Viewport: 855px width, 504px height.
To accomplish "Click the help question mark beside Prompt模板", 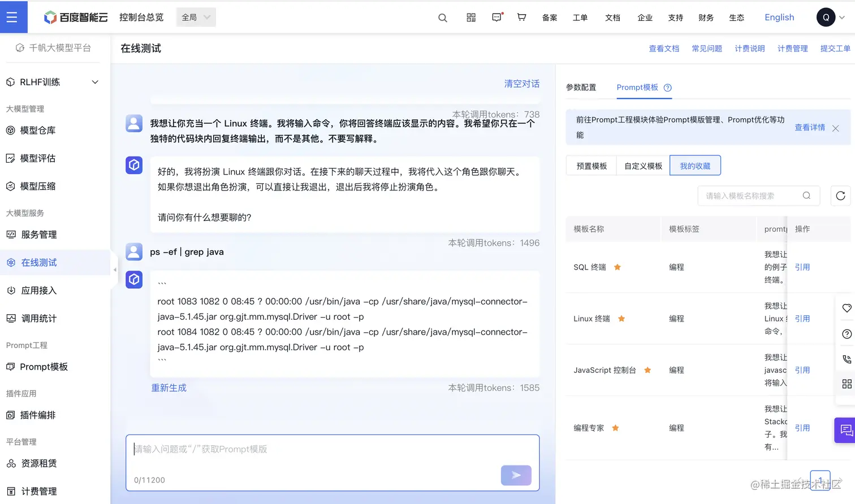I will click(668, 88).
